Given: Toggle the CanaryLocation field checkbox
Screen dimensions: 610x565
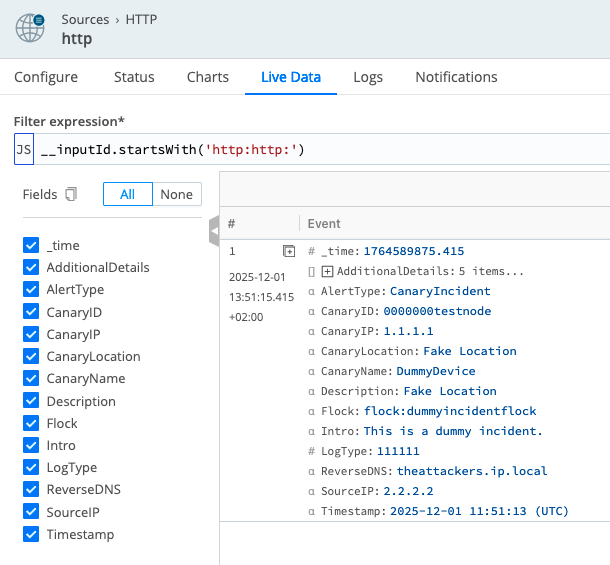Looking at the screenshot, I should [x=31, y=356].
